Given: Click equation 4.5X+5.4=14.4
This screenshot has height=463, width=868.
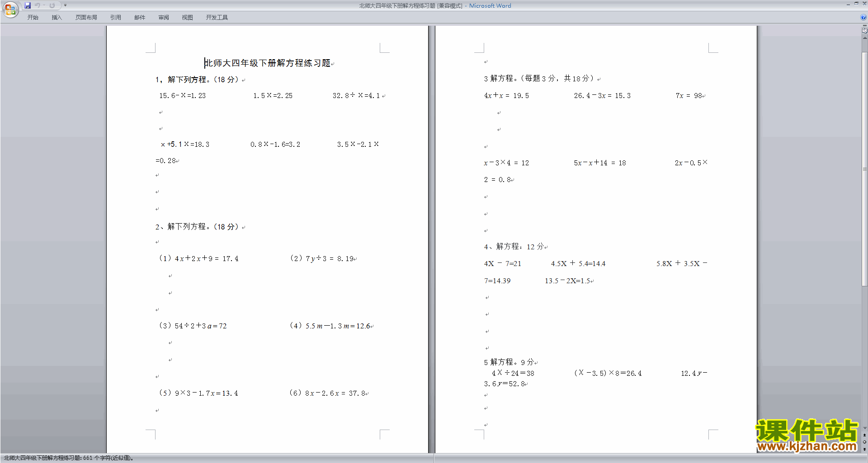Looking at the screenshot, I should [x=578, y=264].
